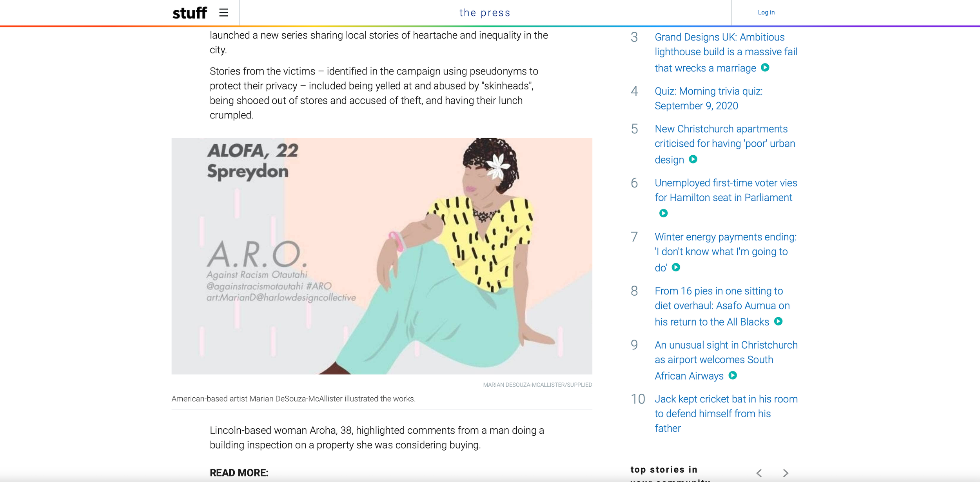Click play icon beside Winter energy payments story
The image size is (980, 482).
click(676, 267)
